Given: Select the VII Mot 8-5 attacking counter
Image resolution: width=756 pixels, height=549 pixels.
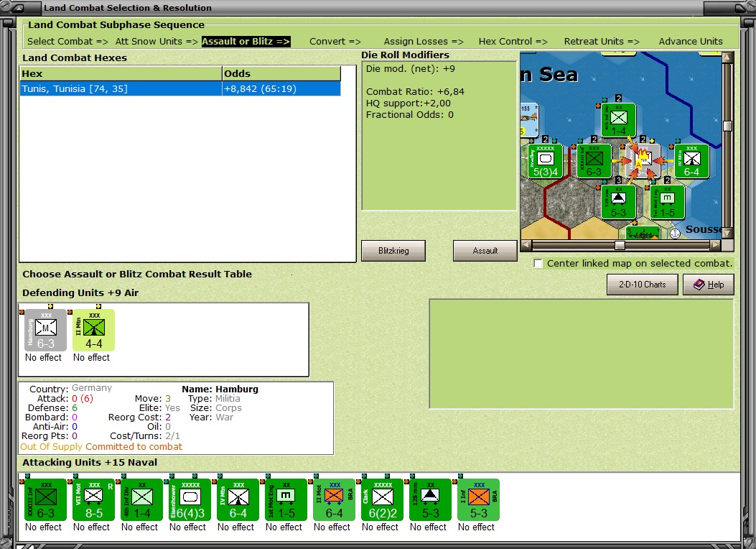Looking at the screenshot, I should (92, 499).
